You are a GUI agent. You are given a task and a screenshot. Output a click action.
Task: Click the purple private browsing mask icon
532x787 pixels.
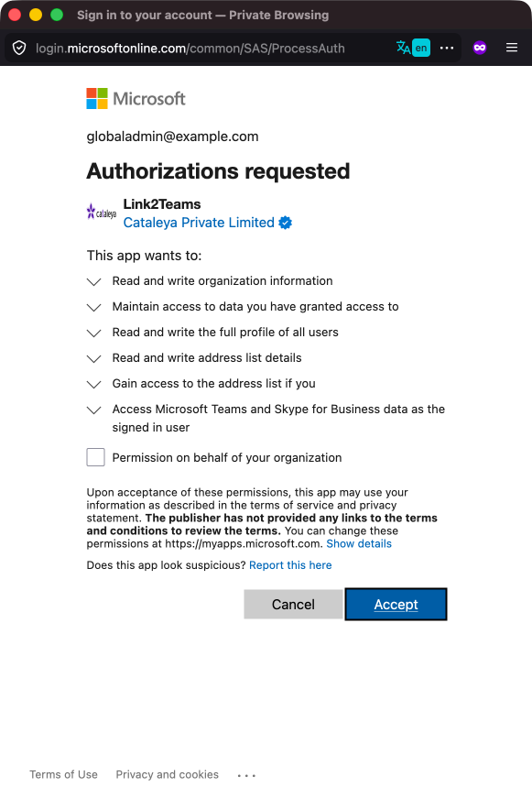480,48
